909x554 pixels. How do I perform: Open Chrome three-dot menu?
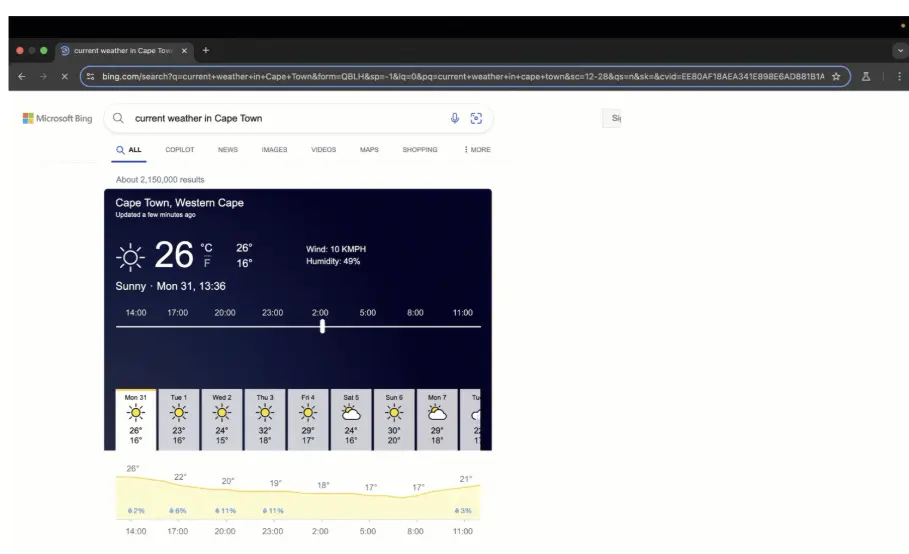(x=898, y=77)
